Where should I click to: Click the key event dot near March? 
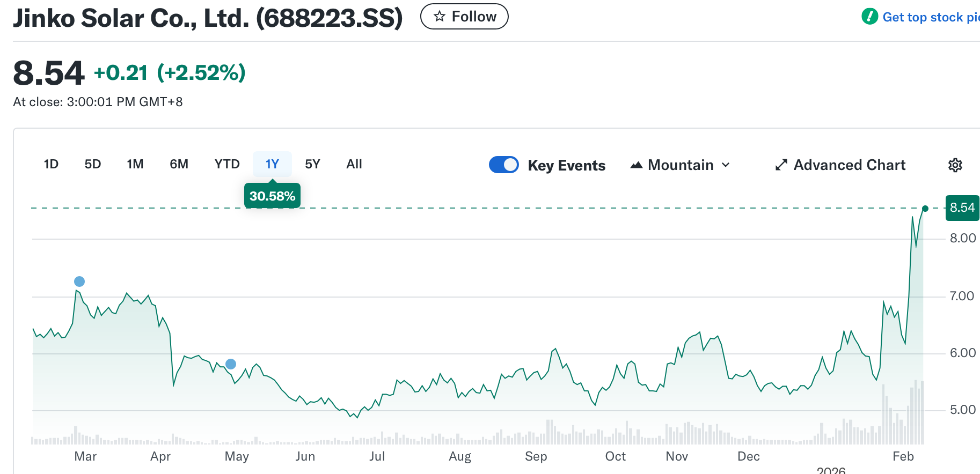pos(79,282)
